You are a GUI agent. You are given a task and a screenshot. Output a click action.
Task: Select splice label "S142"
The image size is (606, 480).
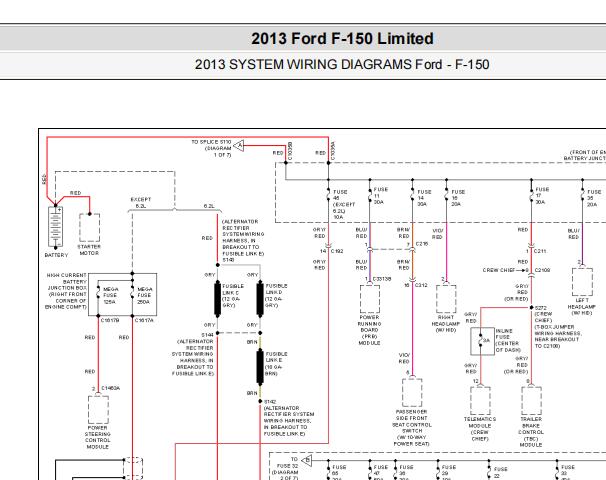(270, 402)
